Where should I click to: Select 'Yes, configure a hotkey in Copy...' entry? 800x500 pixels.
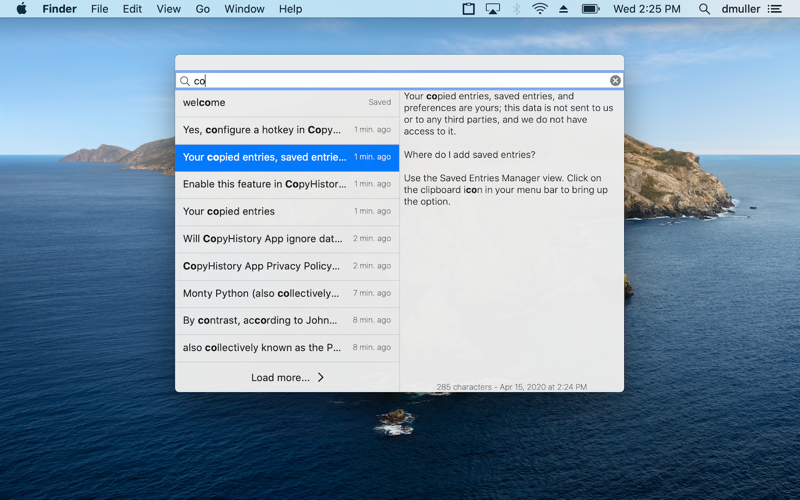287,130
